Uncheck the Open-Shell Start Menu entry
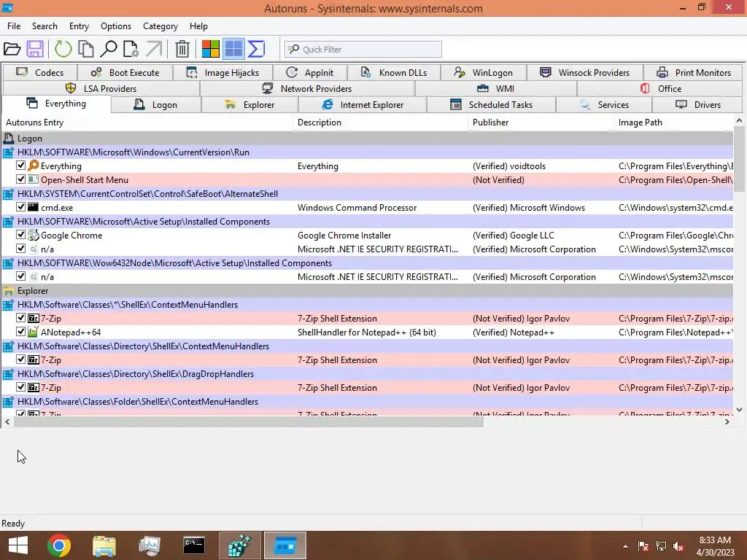 20,179
